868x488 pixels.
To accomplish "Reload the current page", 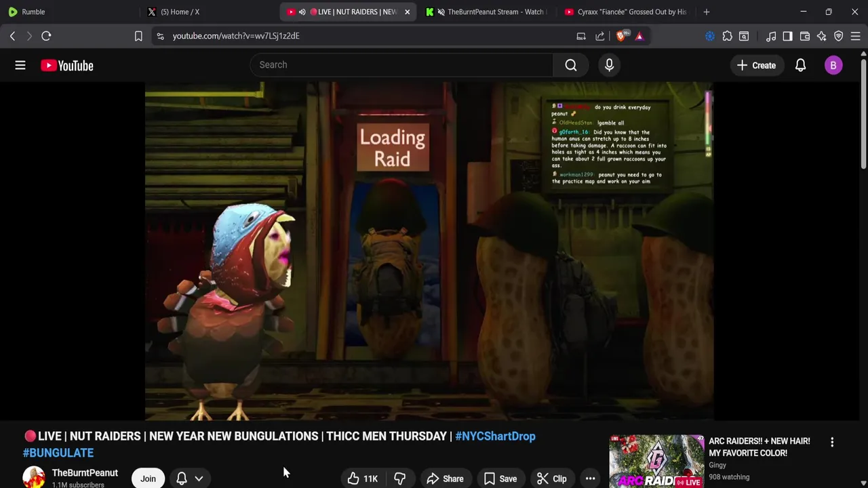I will pyautogui.click(x=46, y=36).
